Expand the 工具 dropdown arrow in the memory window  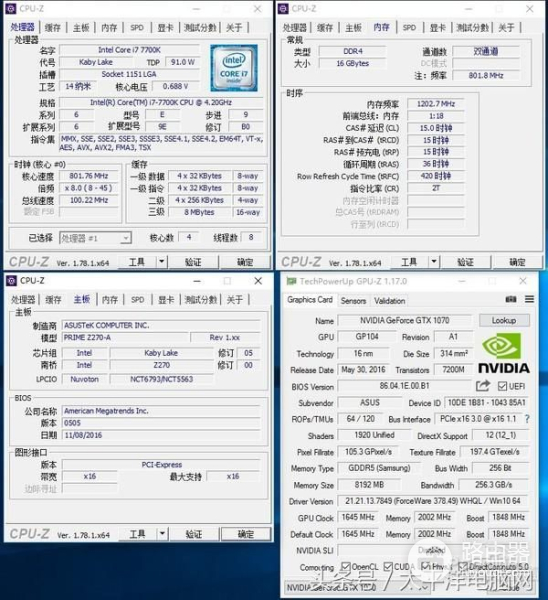tap(434, 262)
